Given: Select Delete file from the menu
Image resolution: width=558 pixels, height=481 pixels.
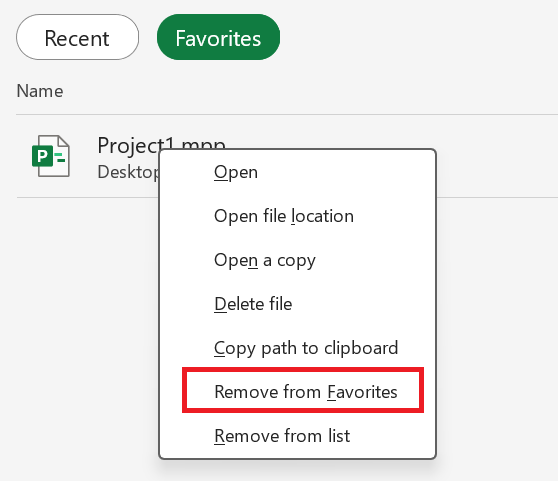Looking at the screenshot, I should (x=253, y=304).
